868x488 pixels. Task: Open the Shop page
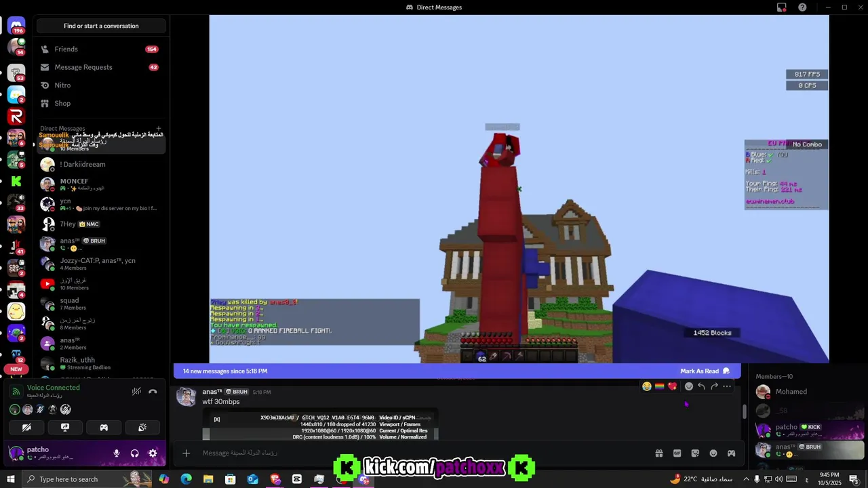click(100, 104)
